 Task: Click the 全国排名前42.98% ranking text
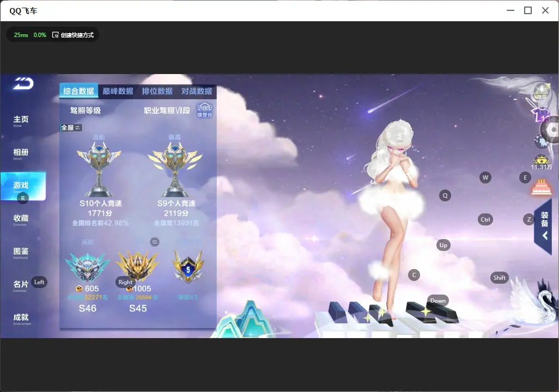pos(100,223)
